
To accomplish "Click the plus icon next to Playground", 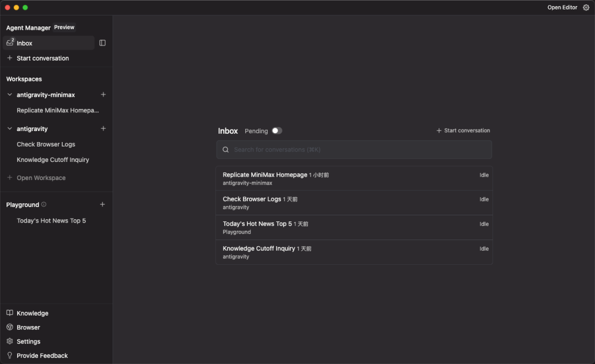I will [102, 204].
